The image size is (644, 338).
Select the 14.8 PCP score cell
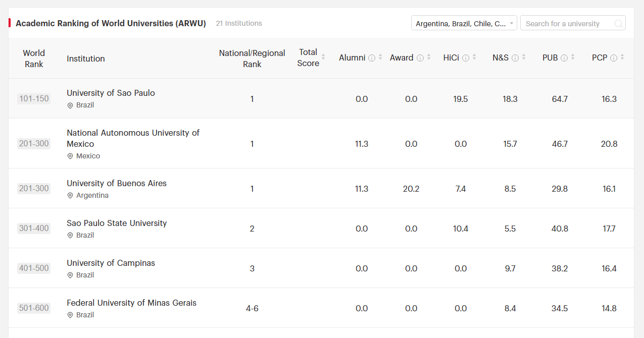tap(609, 308)
